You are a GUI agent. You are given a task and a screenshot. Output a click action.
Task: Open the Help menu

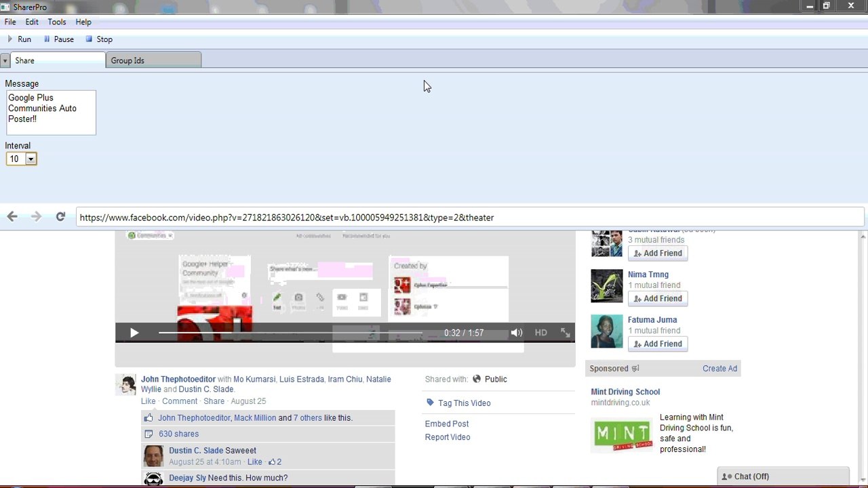[x=83, y=22]
